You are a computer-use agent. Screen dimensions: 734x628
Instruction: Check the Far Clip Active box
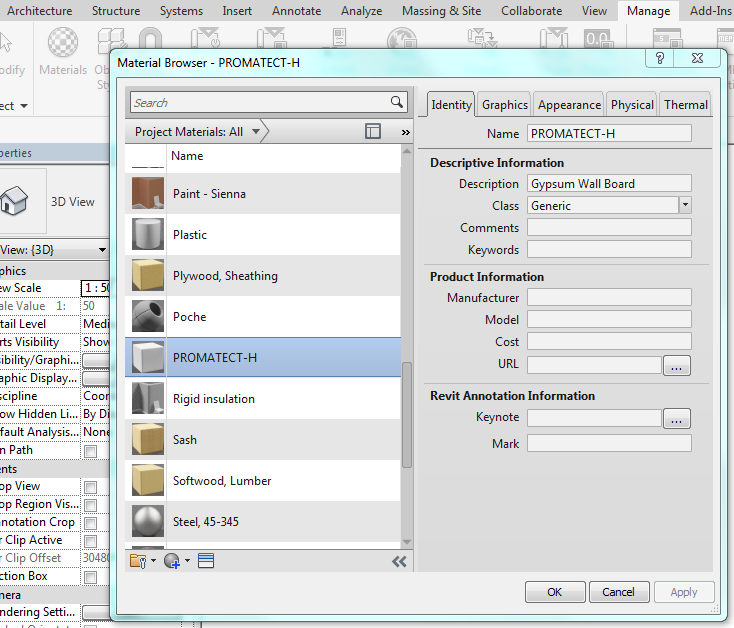pyautogui.click(x=91, y=540)
